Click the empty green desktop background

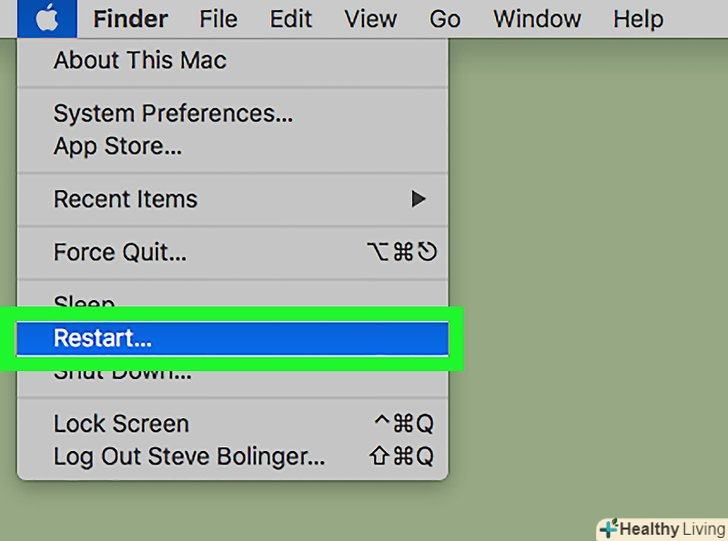(x=590, y=250)
